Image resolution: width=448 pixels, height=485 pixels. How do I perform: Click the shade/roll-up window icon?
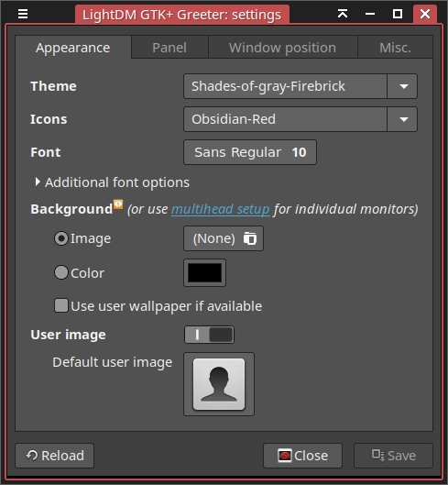(343, 14)
